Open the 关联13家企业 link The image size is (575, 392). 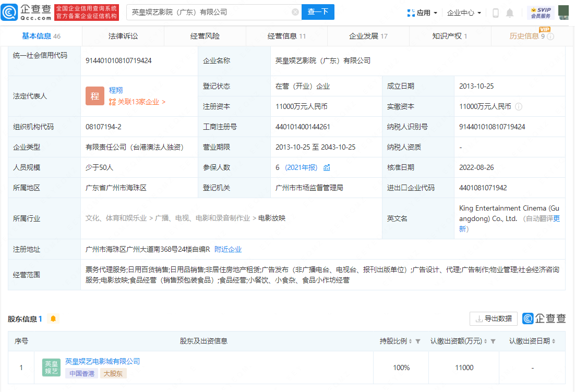tap(137, 102)
